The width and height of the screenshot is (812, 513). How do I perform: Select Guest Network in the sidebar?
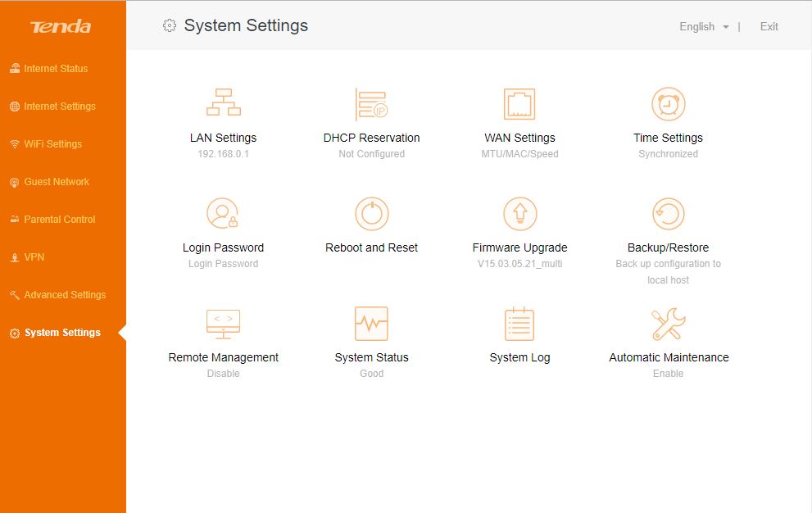pyautogui.click(x=57, y=182)
